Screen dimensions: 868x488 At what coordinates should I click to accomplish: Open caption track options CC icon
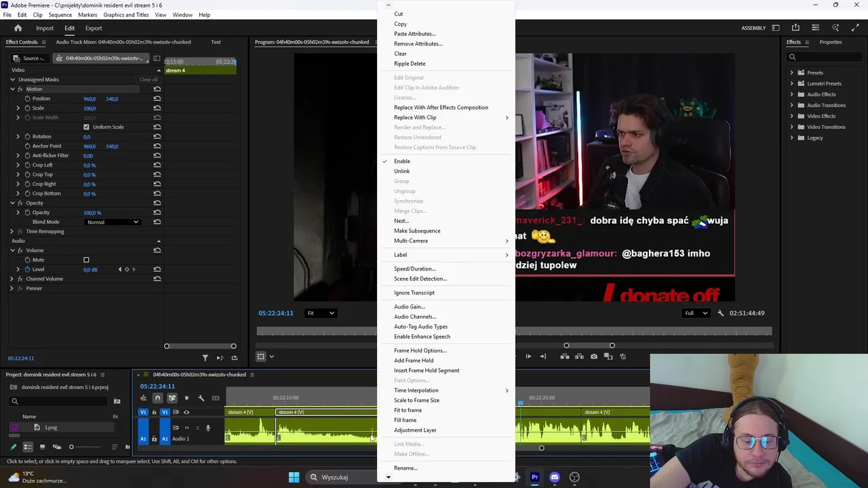click(216, 399)
